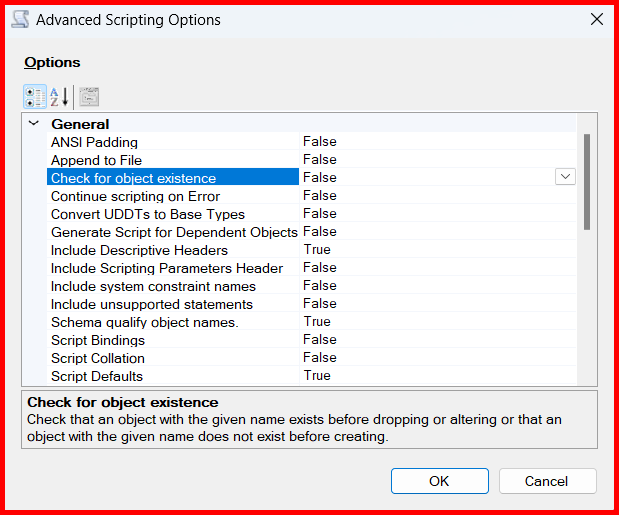This screenshot has width=619, height=515.
Task: Select the ANSI Padding option
Action: pos(94,142)
